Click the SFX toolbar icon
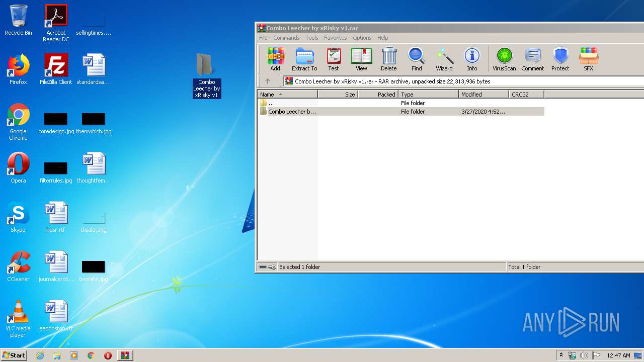This screenshot has height=362, width=644. 588,59
